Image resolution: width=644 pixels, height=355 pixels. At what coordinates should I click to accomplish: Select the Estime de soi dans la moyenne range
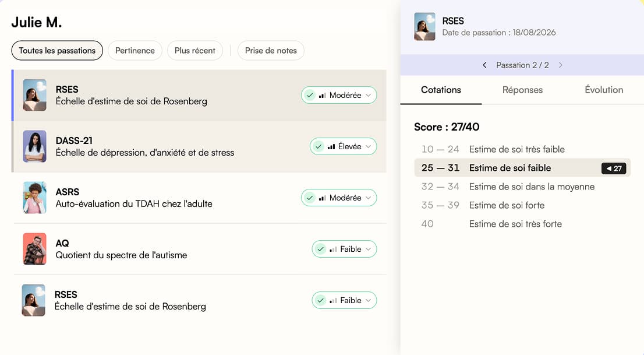(522, 187)
